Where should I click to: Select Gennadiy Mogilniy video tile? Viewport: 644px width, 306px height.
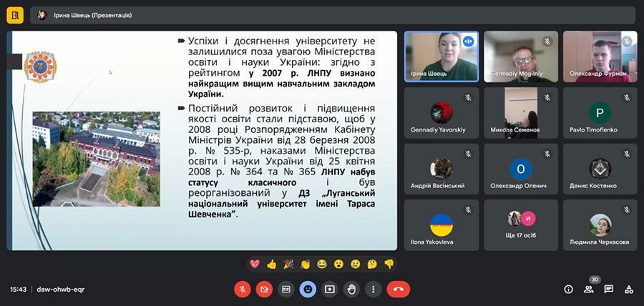(521, 56)
